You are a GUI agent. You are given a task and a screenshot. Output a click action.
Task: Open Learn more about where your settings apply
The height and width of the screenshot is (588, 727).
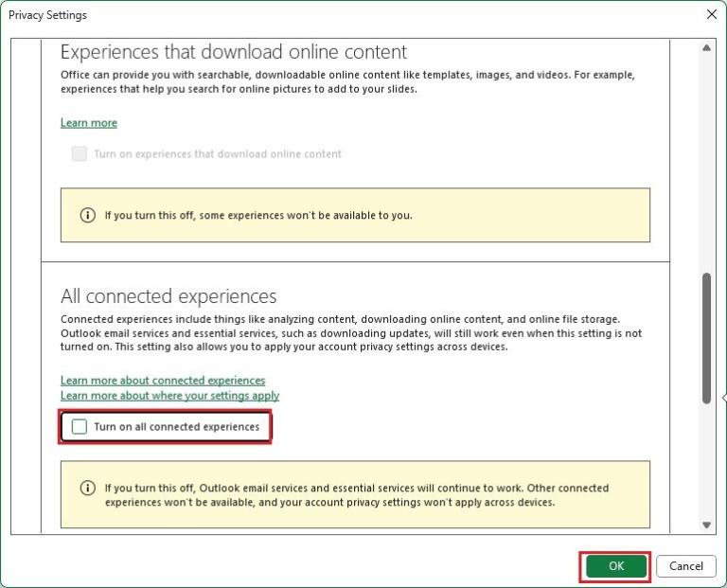[169, 396]
